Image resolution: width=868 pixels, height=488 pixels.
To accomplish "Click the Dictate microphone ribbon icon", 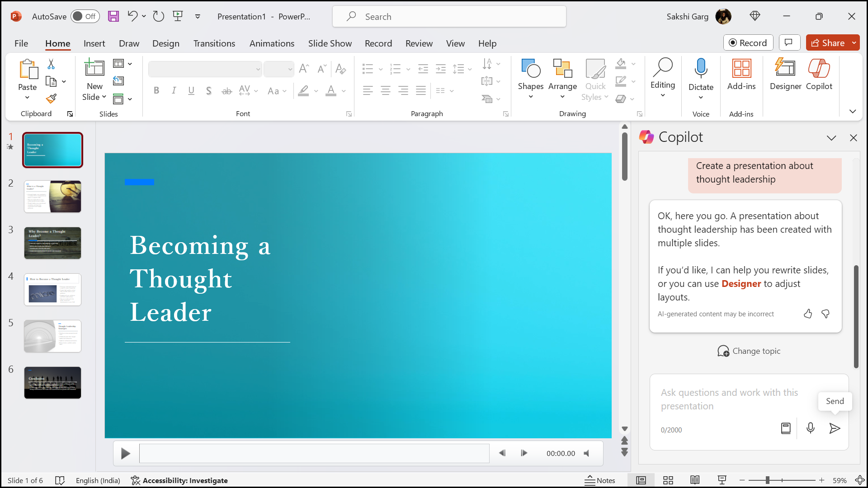I will 701,69.
